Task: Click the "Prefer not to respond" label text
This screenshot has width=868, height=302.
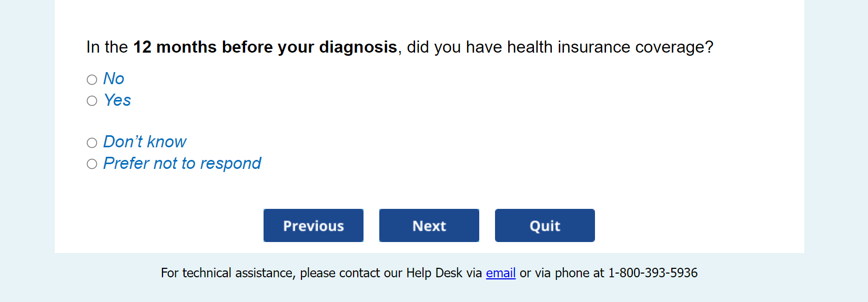Action: 182,164
